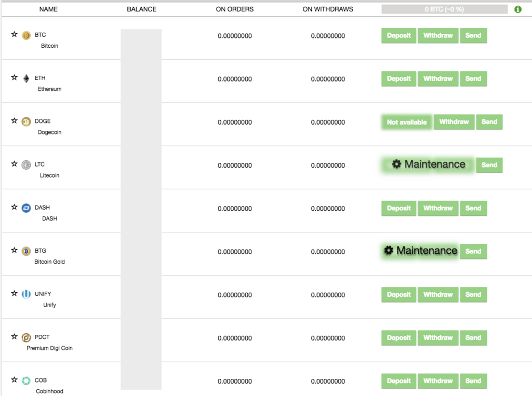Favorite ETH with its star icon

14,77
